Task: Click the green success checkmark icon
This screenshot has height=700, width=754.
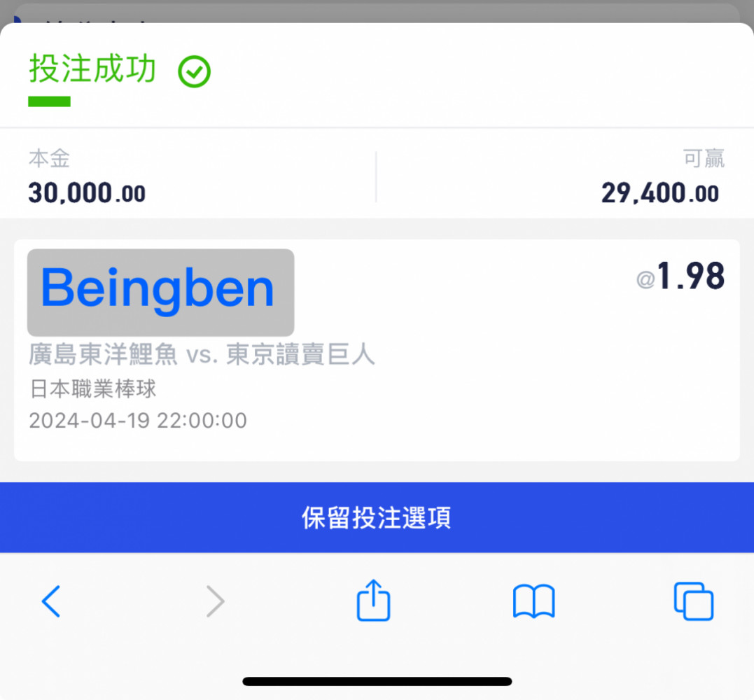Action: 194,71
